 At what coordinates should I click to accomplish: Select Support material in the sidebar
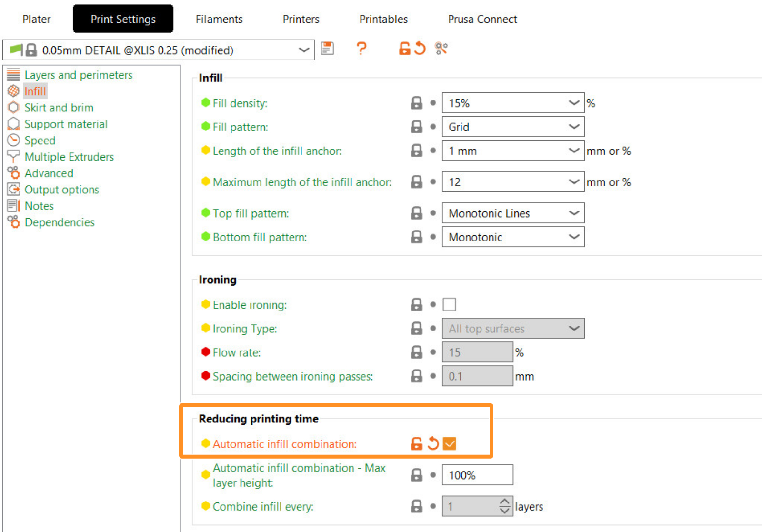coord(66,124)
